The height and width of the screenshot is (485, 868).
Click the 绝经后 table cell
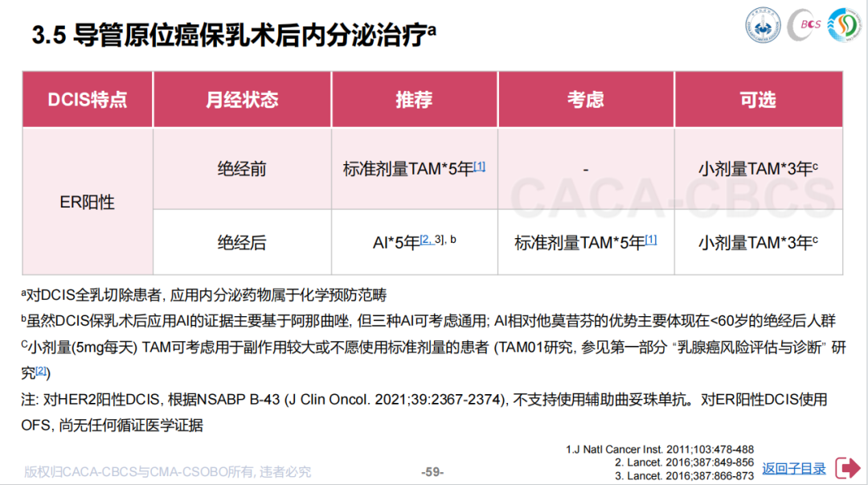[242, 242]
